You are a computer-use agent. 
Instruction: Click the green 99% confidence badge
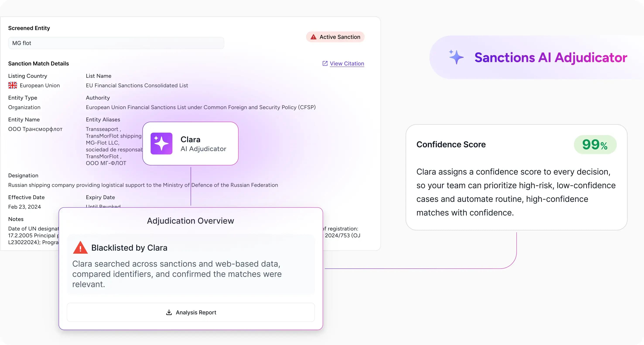coord(595,145)
